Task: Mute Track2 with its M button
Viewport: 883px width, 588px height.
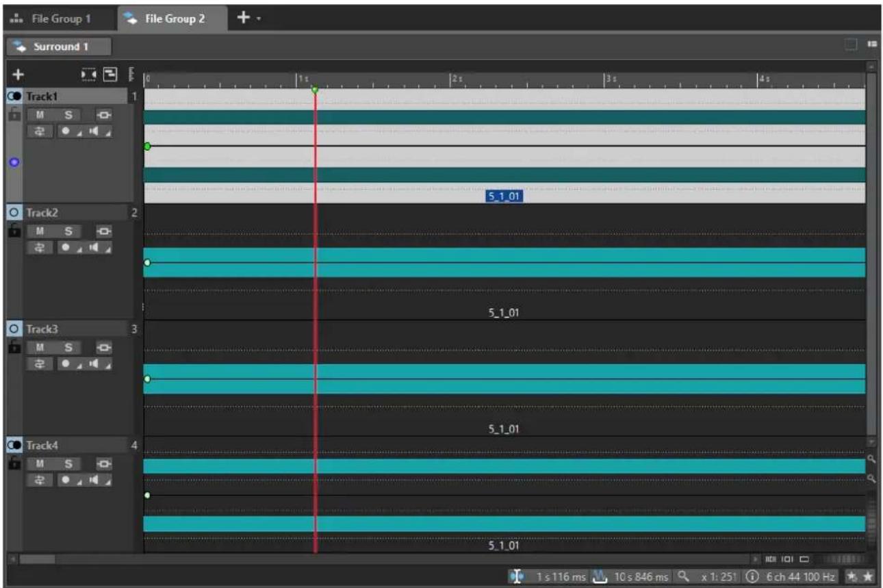Action: point(40,231)
